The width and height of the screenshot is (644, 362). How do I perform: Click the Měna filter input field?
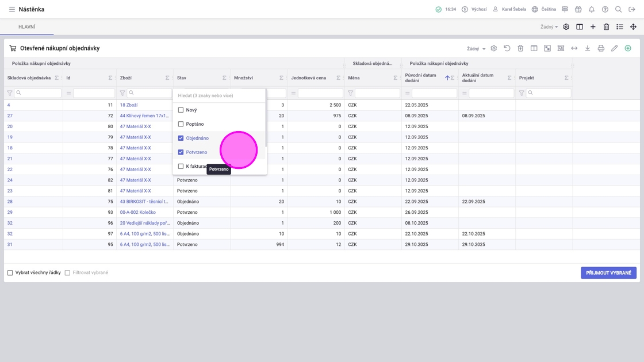[x=377, y=93]
